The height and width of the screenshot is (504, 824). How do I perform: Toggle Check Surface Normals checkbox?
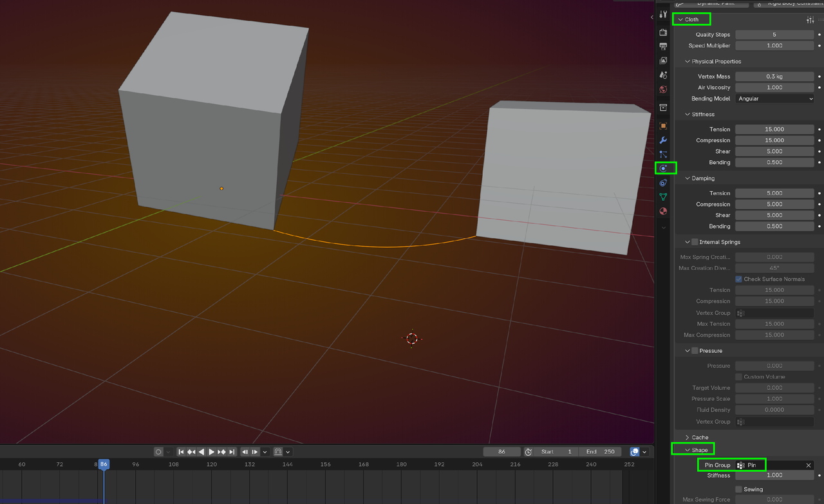[x=738, y=279]
